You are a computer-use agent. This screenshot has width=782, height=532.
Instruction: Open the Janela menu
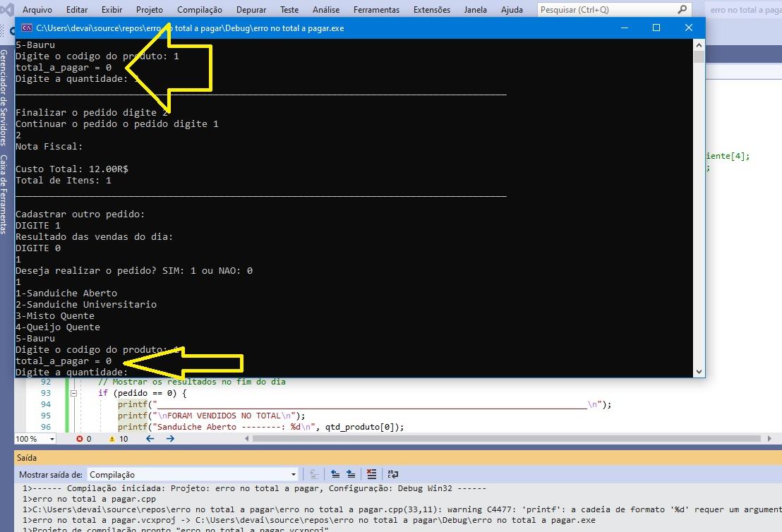475,9
